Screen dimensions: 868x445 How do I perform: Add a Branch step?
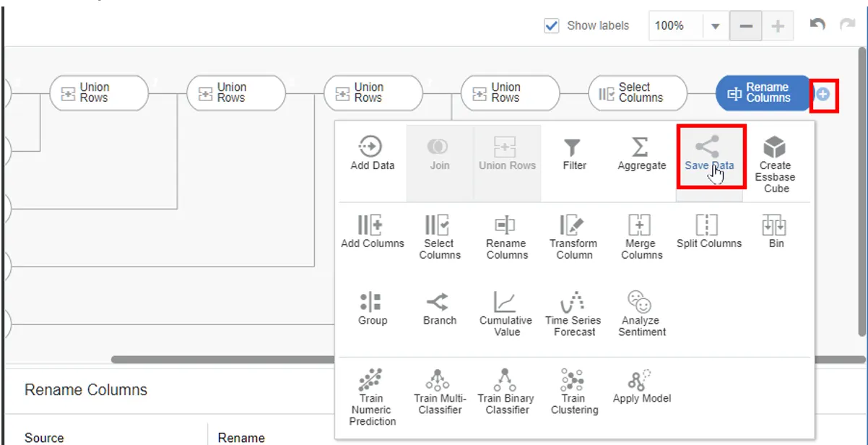(439, 302)
